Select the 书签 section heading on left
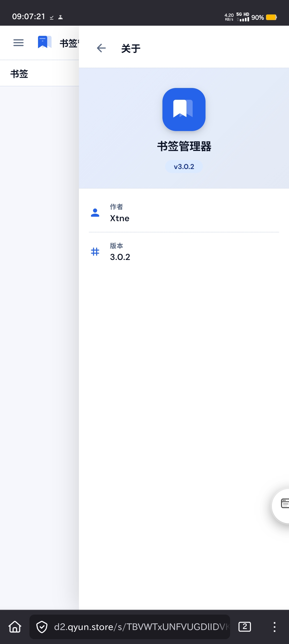The image size is (289, 644). point(19,74)
